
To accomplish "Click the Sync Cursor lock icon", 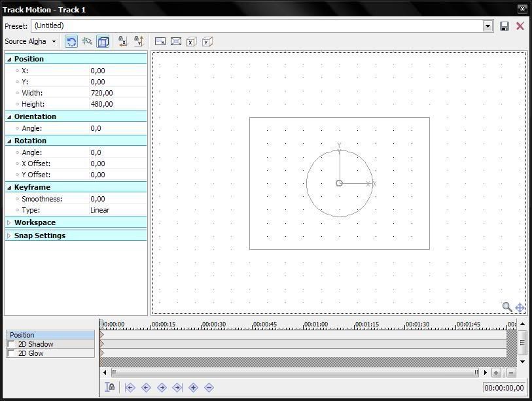I will click(109, 387).
